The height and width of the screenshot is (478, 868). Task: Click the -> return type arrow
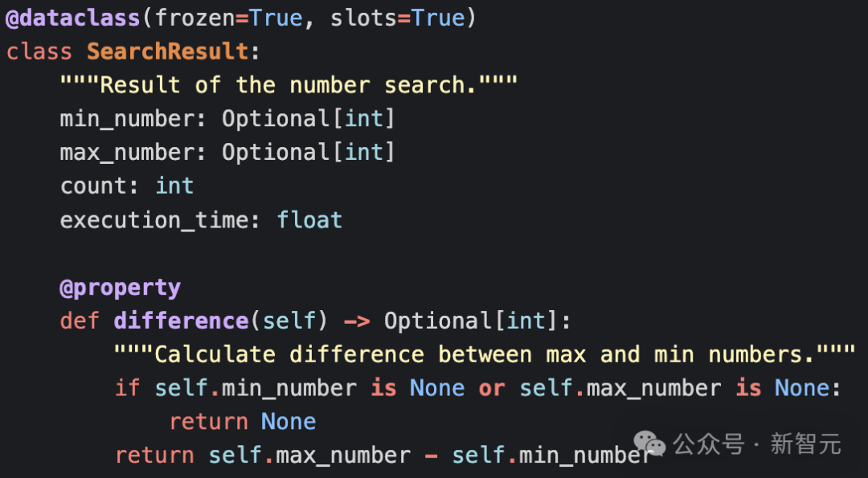[x=356, y=321]
